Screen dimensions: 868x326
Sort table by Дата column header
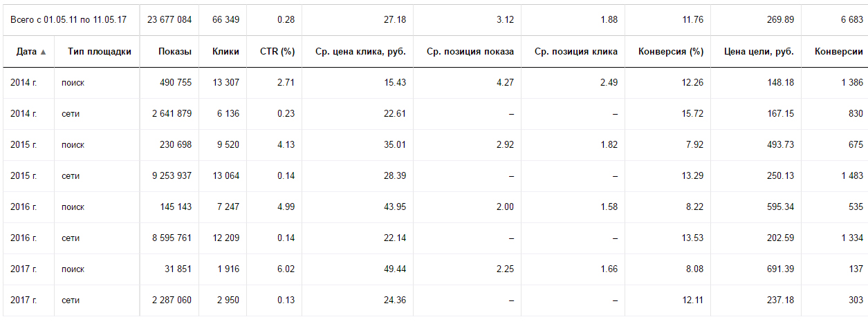(x=26, y=52)
